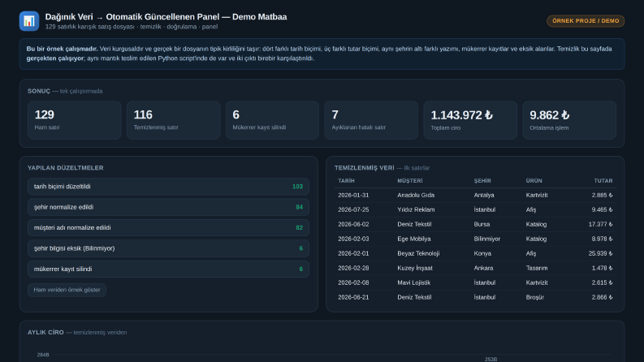644x362 pixels.
Task: Select the Beyaz Teknoloji table row
Action: tap(475, 254)
